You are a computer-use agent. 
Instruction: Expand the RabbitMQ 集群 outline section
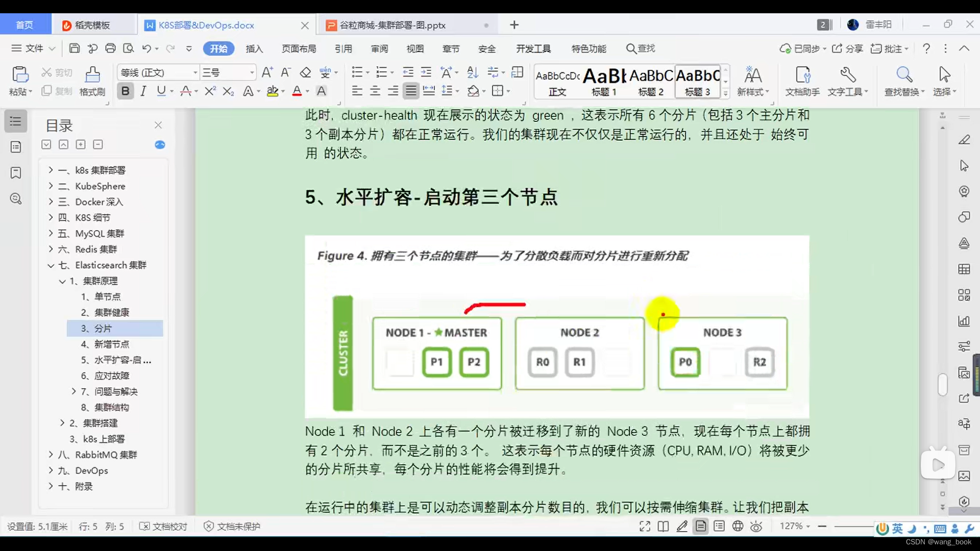[x=50, y=455]
